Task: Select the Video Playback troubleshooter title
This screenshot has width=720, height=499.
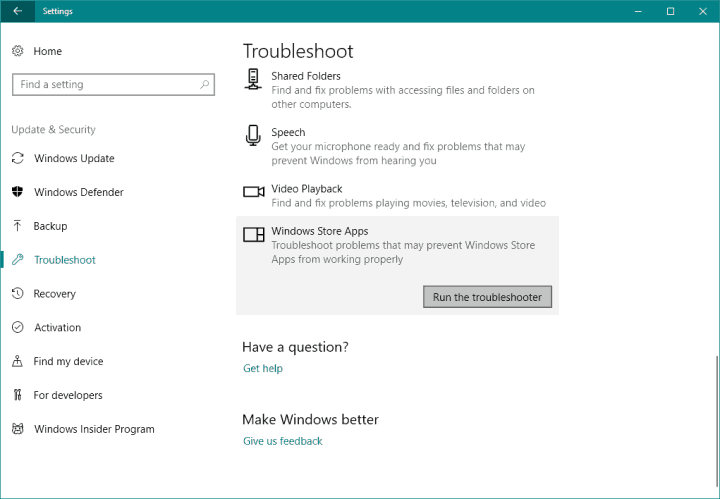Action: [307, 189]
